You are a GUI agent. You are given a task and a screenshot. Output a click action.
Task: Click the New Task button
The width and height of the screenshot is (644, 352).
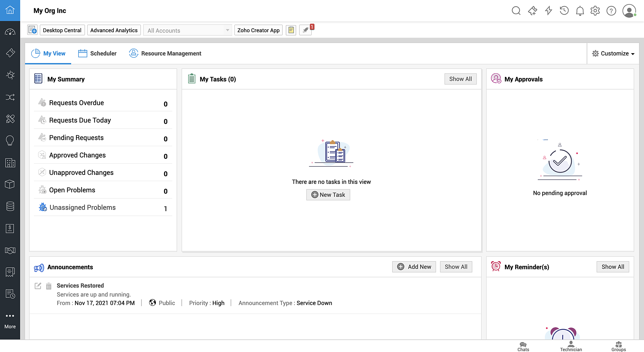328,195
